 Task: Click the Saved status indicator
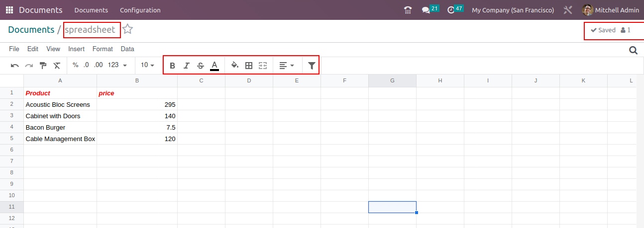[603, 30]
